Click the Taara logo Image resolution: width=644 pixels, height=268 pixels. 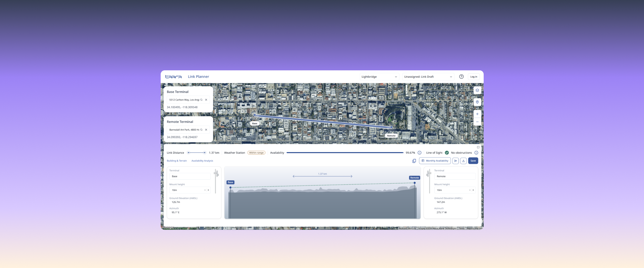[x=173, y=77]
